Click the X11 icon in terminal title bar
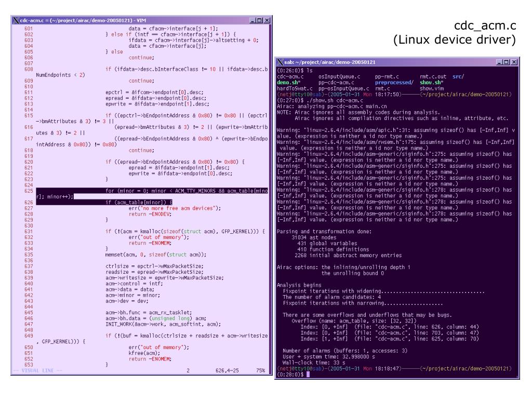Image resolution: width=532 pixels, height=399 pixels. pyautogui.click(x=280, y=62)
